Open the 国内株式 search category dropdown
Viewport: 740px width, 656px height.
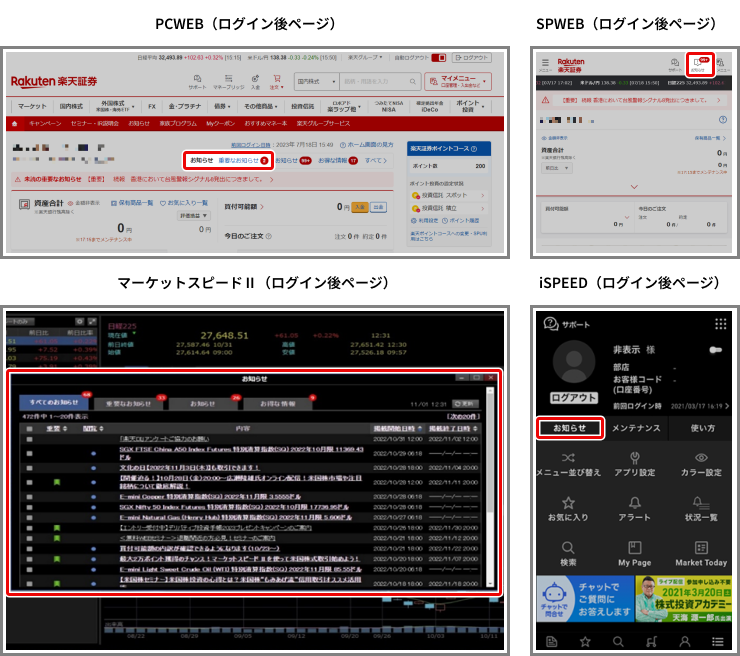tap(316, 82)
